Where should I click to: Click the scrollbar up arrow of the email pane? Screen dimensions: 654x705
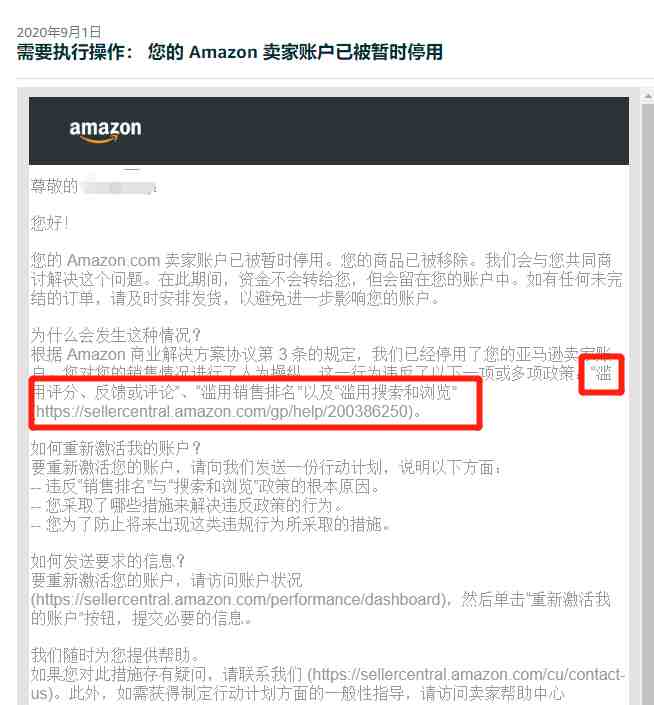[x=648, y=96]
